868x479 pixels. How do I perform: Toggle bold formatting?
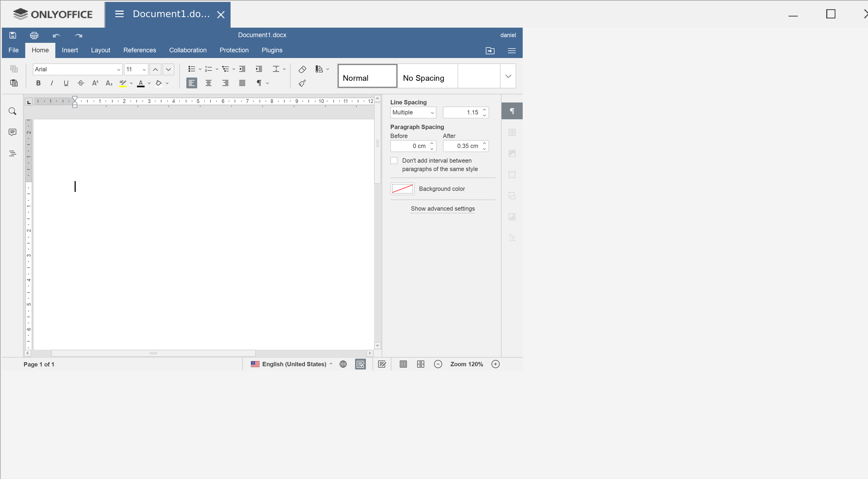[x=38, y=83]
